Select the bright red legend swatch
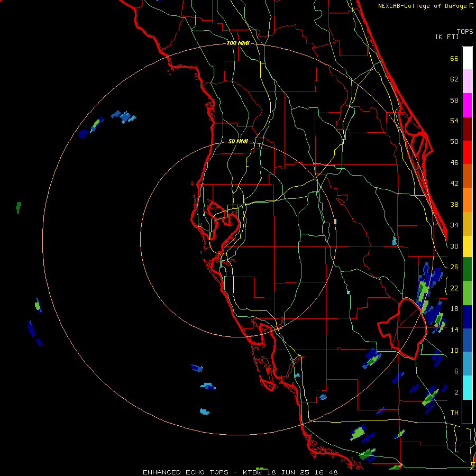Viewport: 476px width, 476px height. click(x=467, y=153)
